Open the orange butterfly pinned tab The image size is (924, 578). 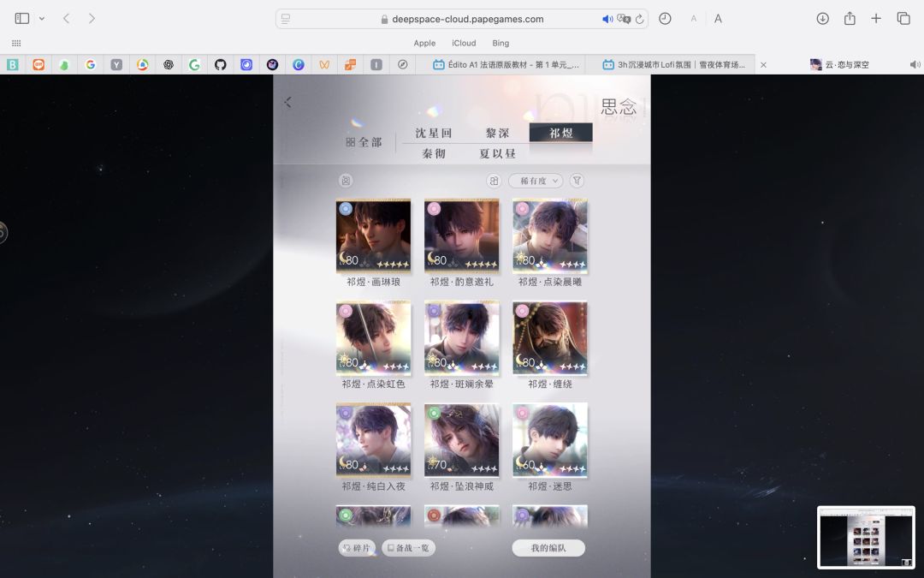click(x=324, y=65)
